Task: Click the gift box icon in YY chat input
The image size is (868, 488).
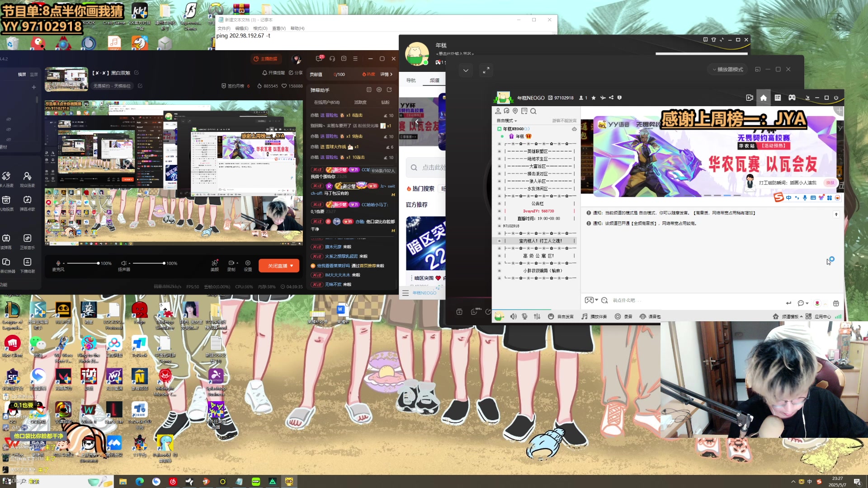Action: [836, 303]
